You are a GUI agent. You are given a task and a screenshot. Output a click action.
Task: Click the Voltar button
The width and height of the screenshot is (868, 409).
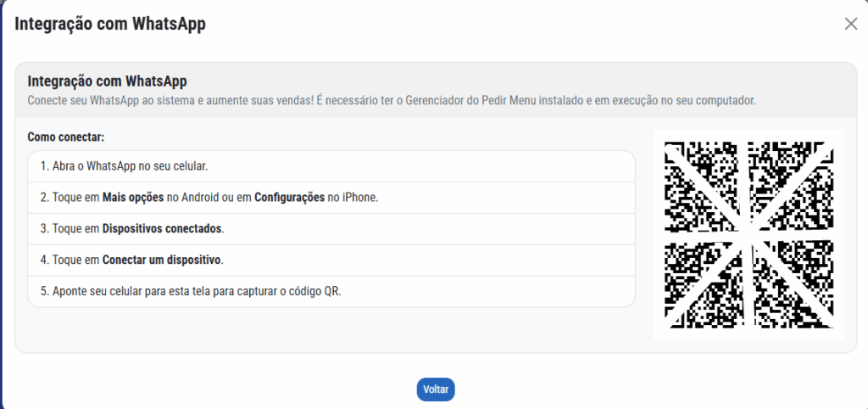coord(436,389)
